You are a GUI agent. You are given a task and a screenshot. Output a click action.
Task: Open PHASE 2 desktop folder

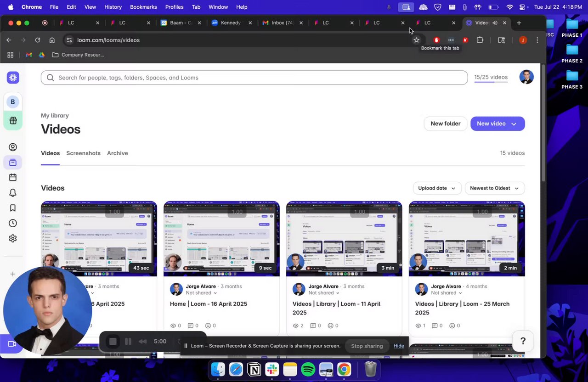click(572, 53)
